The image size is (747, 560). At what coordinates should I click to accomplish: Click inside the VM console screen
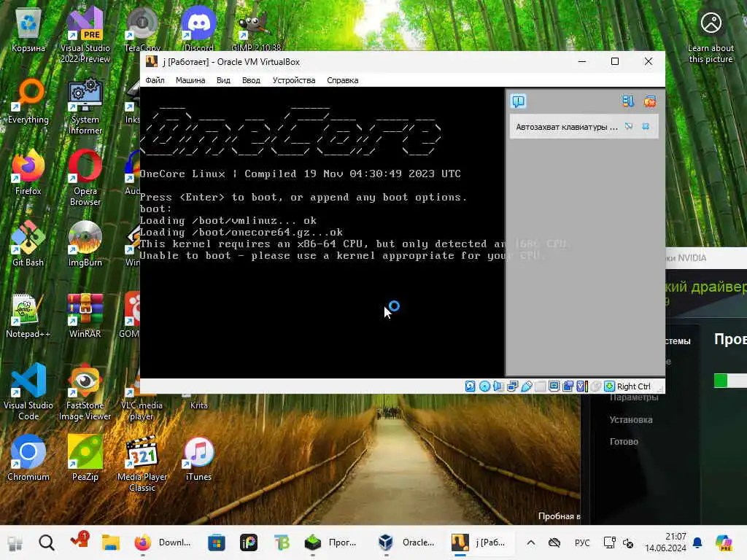(x=322, y=233)
